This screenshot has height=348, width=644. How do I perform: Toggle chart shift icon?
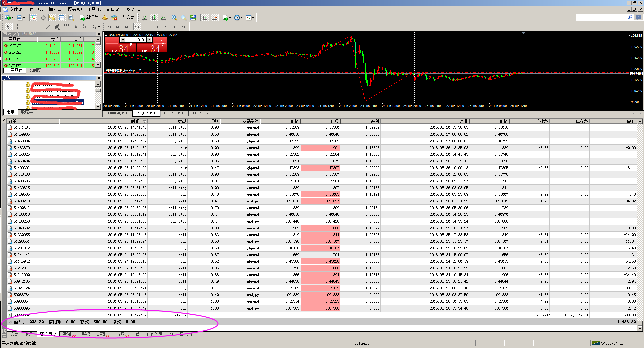pyautogui.click(x=214, y=18)
